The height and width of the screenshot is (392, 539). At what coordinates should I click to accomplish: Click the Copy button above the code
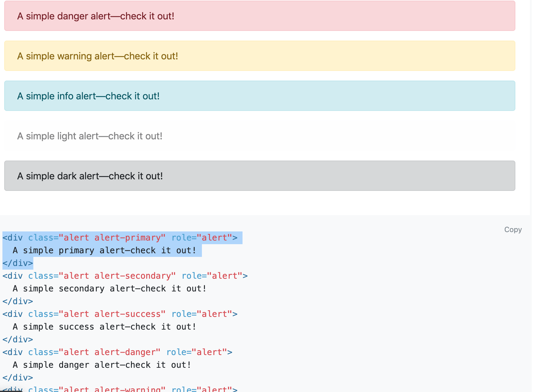(513, 230)
